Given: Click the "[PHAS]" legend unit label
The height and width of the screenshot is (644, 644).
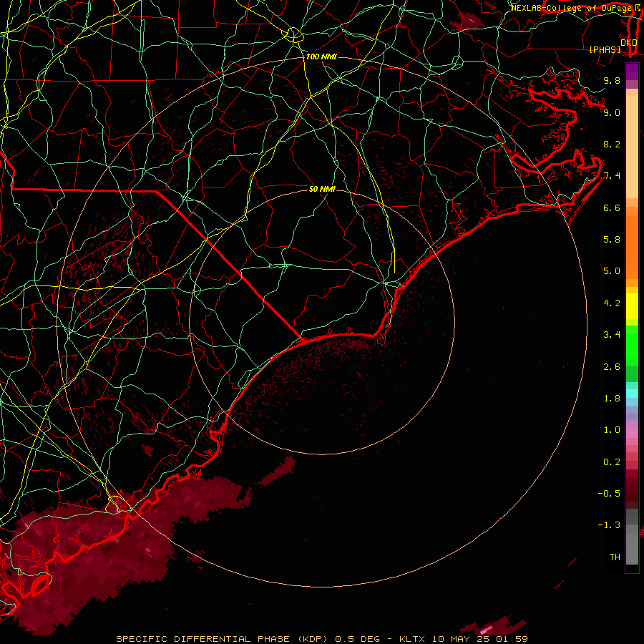Looking at the screenshot, I should (x=605, y=49).
